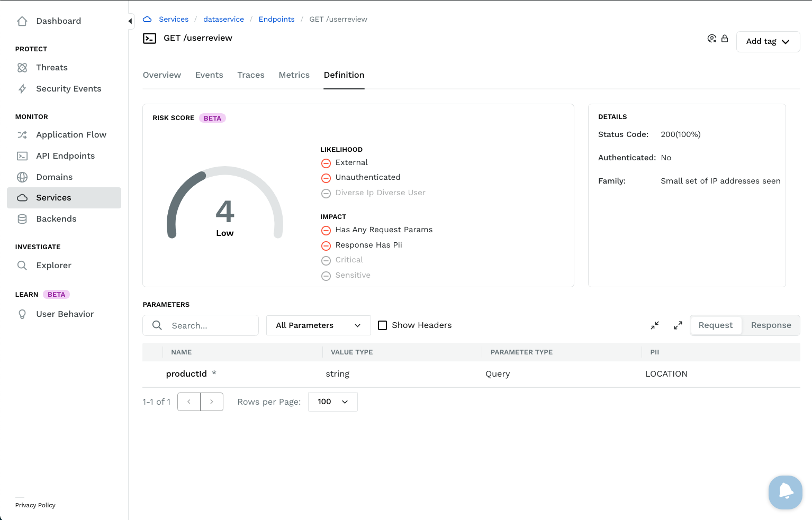The image size is (812, 520).
Task: Go to the Dashboard home icon
Action: coord(22,21)
